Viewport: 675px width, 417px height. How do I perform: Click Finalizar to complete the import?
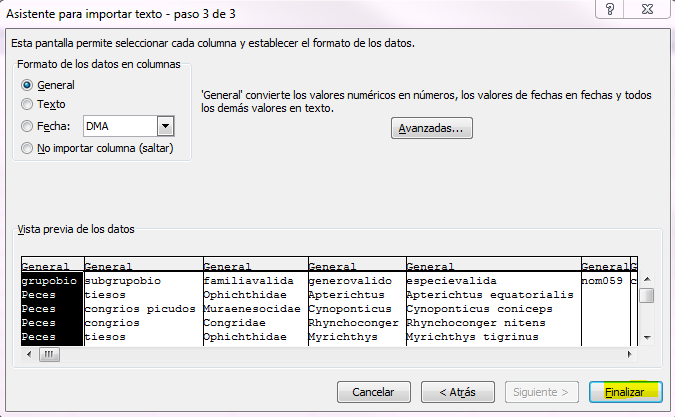click(x=623, y=392)
